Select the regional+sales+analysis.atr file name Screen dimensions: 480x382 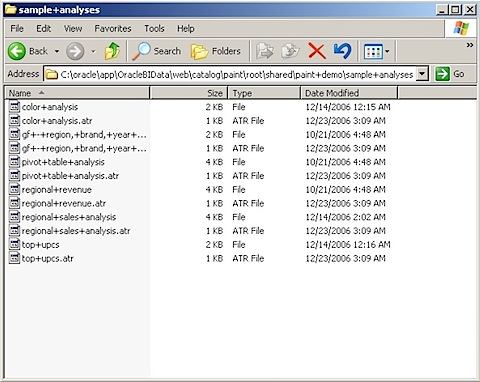tap(76, 231)
